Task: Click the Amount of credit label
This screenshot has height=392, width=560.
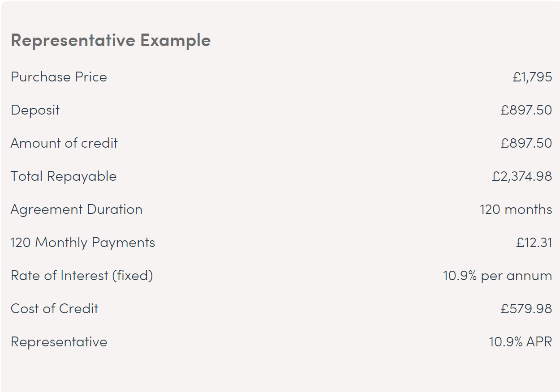Action: (x=64, y=143)
